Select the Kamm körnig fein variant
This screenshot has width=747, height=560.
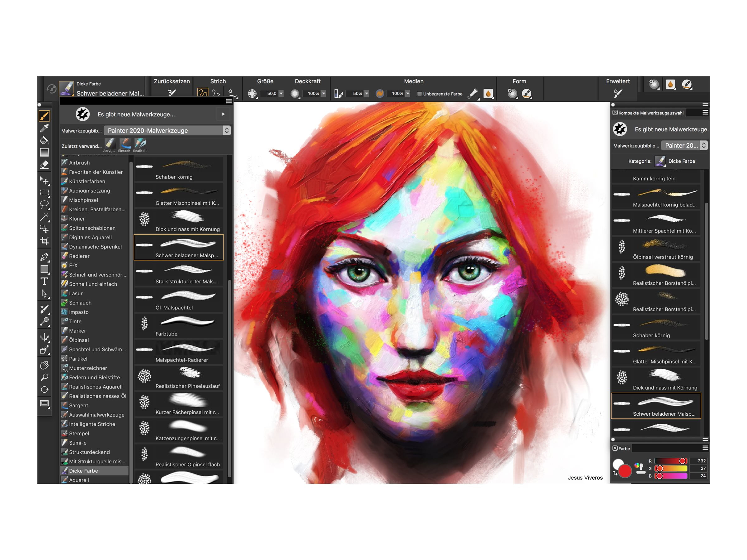coord(656,176)
